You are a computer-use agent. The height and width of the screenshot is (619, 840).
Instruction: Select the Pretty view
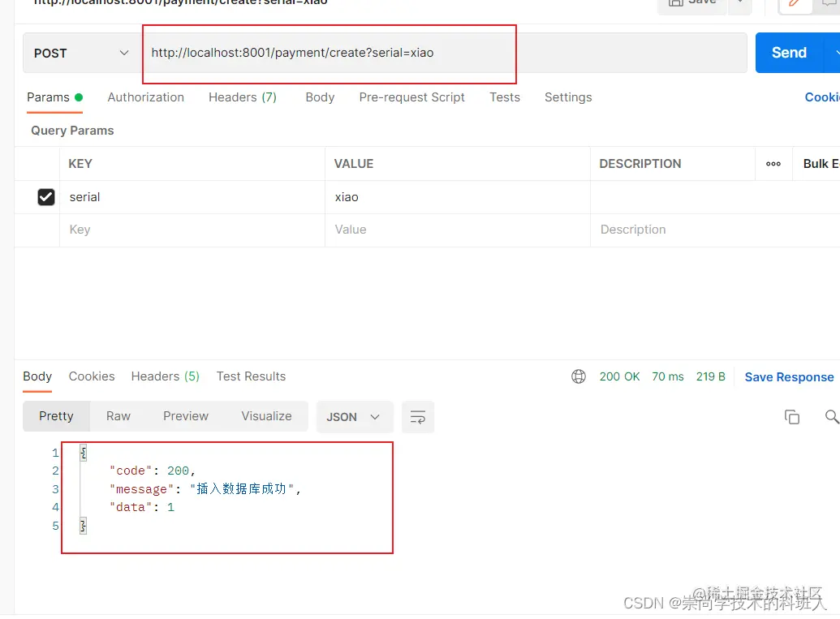56,416
